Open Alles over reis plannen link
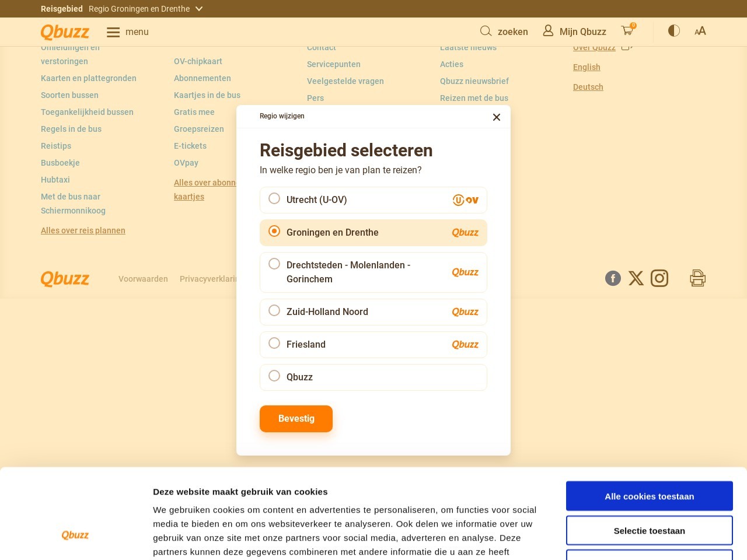The image size is (747, 560). click(83, 230)
